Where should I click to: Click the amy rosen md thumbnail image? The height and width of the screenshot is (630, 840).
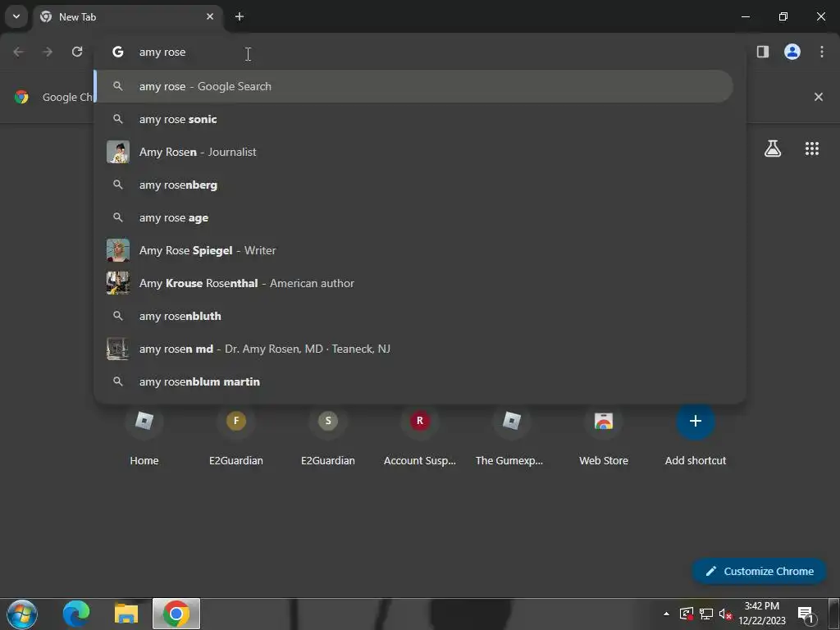118,349
